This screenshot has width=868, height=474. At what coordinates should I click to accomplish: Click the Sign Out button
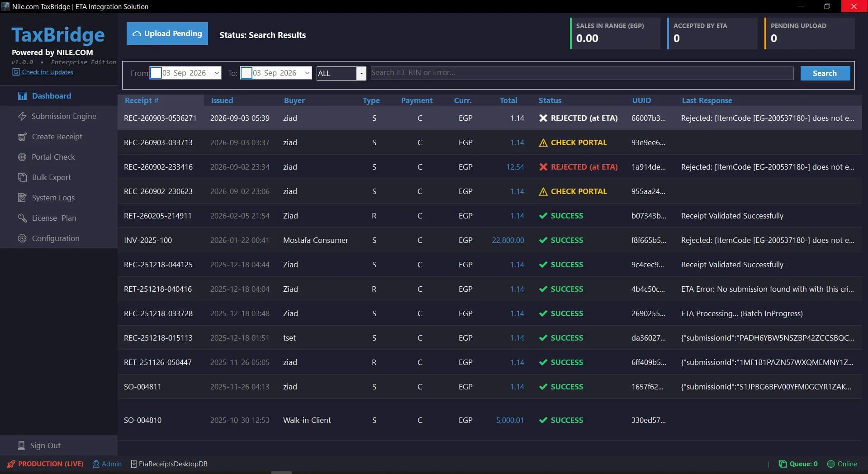[59, 446]
